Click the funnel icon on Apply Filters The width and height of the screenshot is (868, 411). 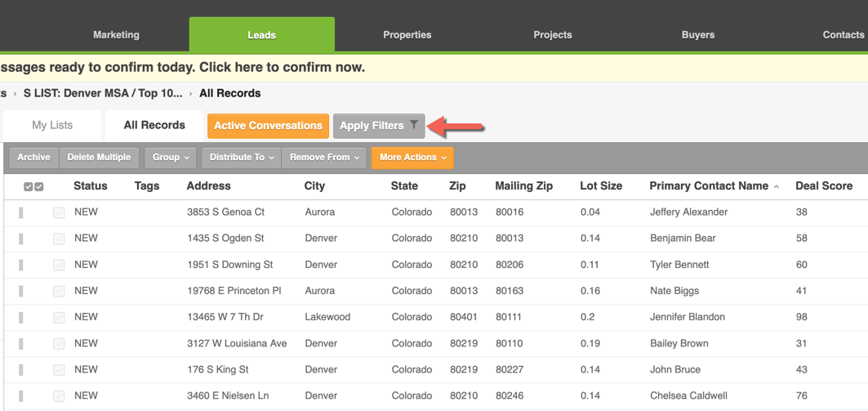coord(413,125)
